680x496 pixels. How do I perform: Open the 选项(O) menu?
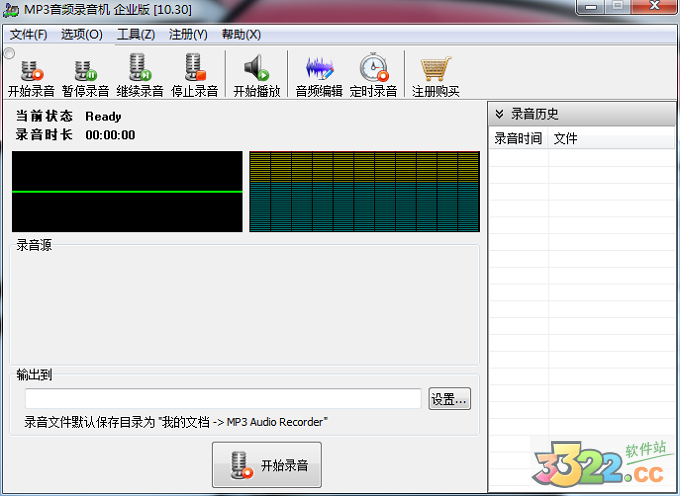82,35
